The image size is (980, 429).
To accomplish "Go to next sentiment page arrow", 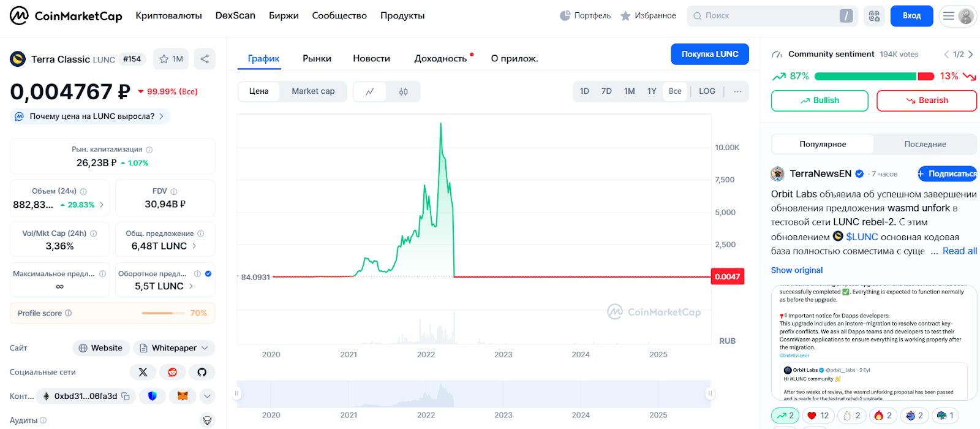I will pos(971,55).
